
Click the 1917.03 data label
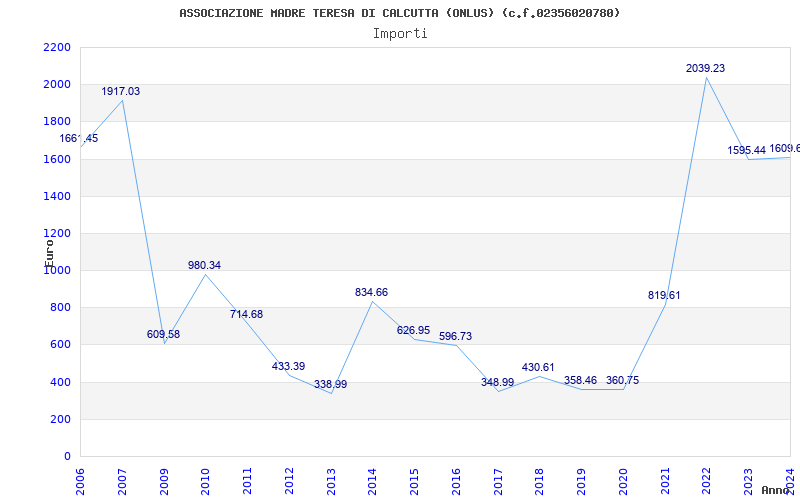121,92
